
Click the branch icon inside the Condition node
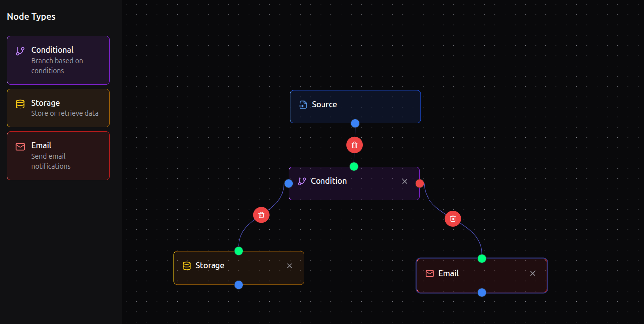click(301, 181)
